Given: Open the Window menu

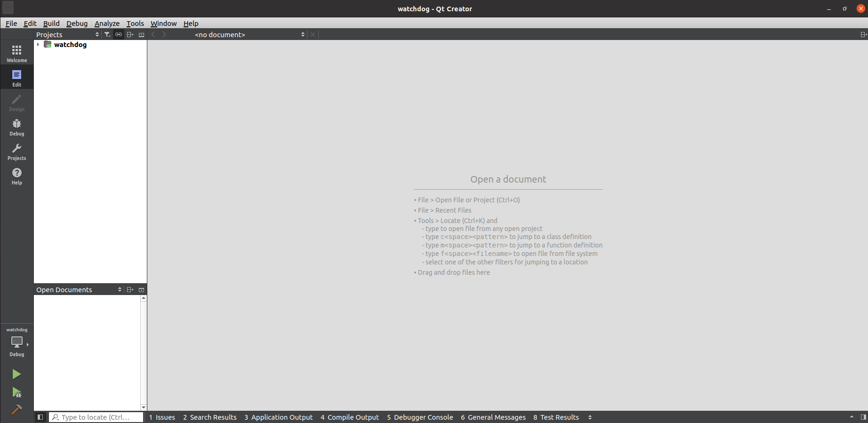Looking at the screenshot, I should pyautogui.click(x=163, y=23).
